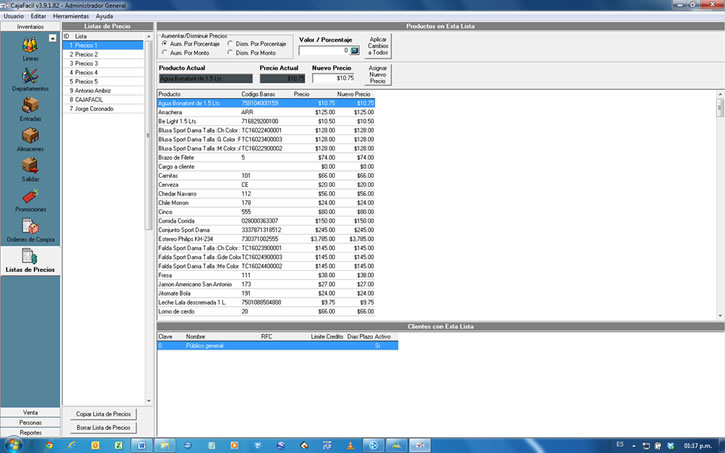Expand the Personas sidebar section
This screenshot has width=725, height=453.
[x=30, y=422]
